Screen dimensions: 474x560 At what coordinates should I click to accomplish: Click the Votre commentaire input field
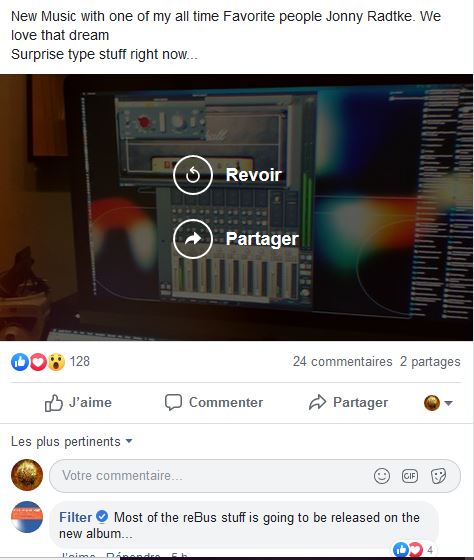pyautogui.click(x=255, y=476)
